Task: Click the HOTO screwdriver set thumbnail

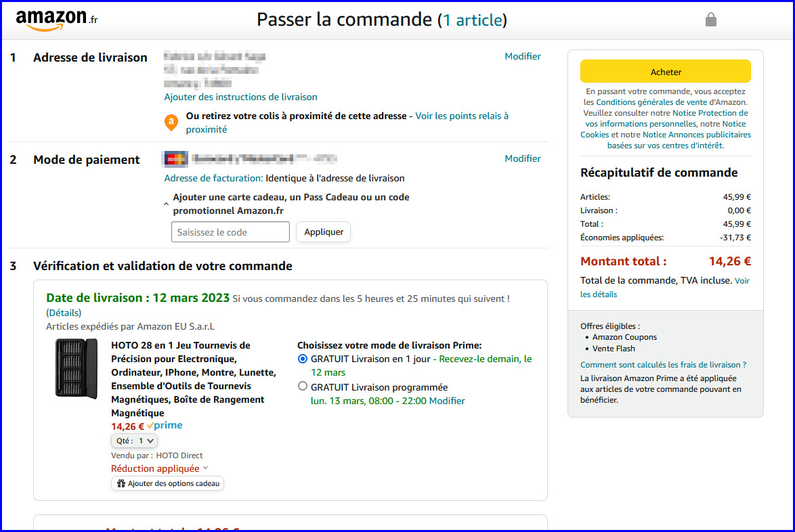Action: tap(76, 368)
